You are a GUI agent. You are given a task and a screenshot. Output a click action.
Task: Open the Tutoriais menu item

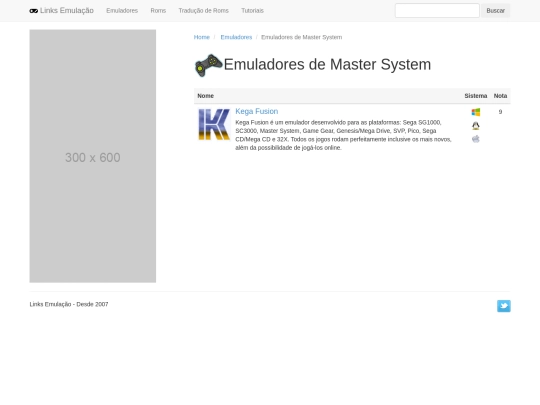pyautogui.click(x=252, y=11)
